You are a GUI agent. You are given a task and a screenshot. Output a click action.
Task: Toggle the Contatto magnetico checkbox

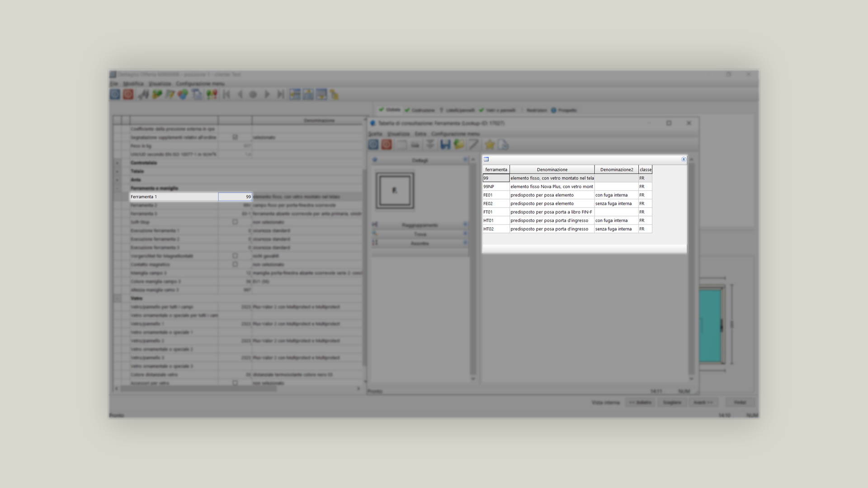coord(235,264)
